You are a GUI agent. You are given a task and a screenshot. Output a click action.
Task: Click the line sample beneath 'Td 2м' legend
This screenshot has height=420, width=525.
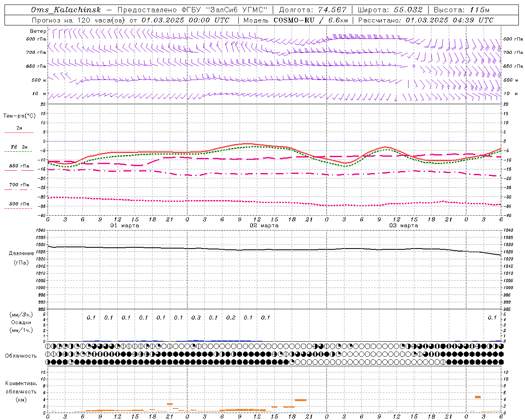18,152
